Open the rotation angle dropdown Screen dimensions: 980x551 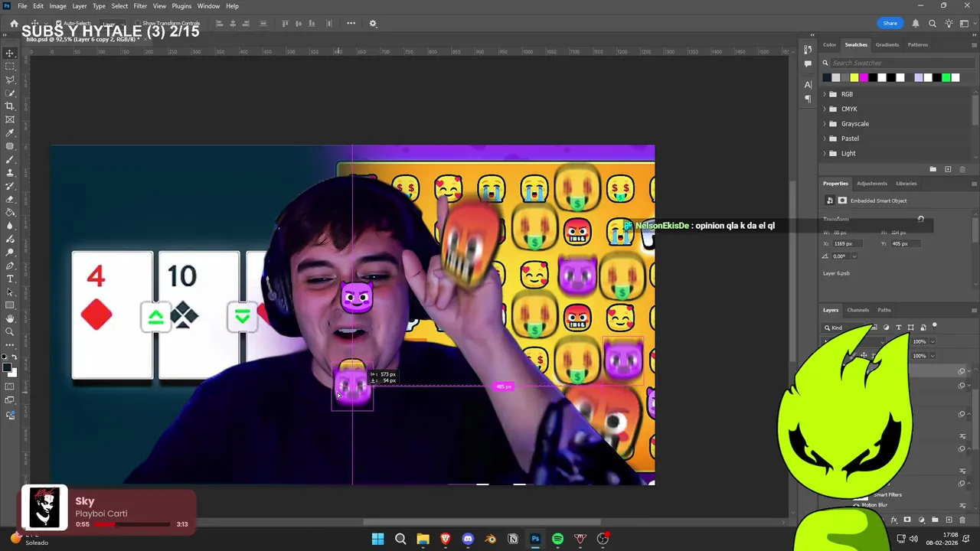pos(854,256)
